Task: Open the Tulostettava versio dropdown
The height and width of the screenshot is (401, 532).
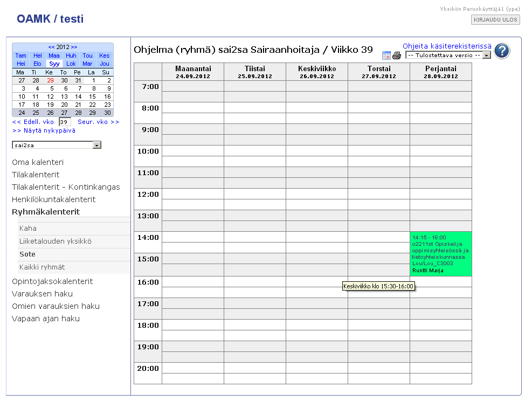Action: [448, 56]
